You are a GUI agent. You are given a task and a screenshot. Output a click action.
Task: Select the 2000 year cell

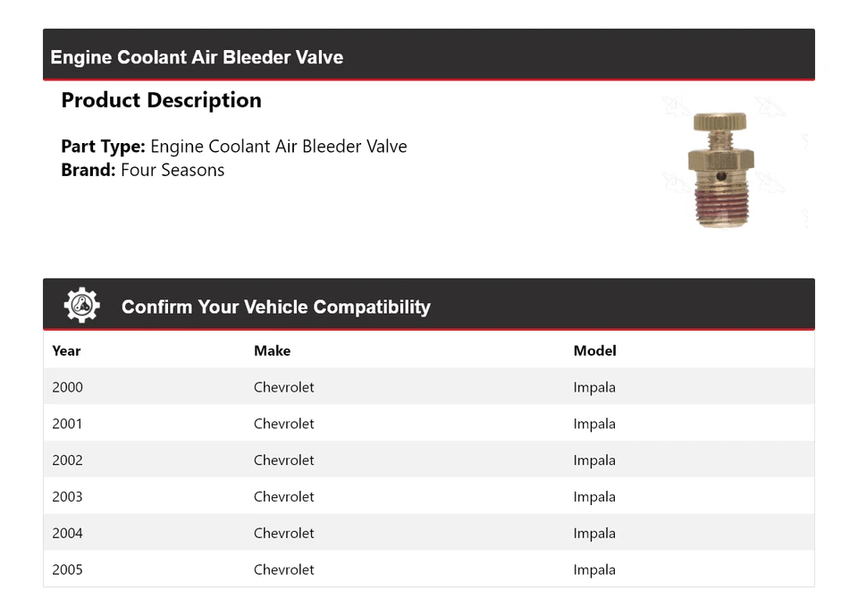[x=67, y=387]
